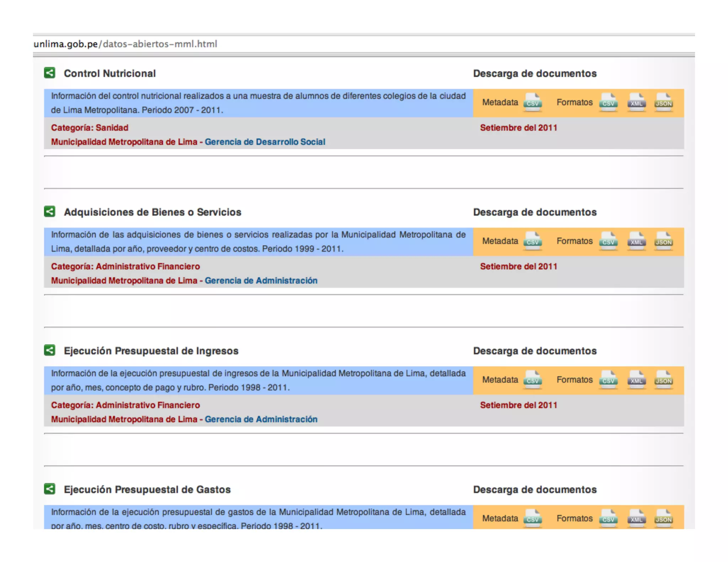Click share icon beside Ejecución Presupuestal de Gastos

(x=50, y=489)
